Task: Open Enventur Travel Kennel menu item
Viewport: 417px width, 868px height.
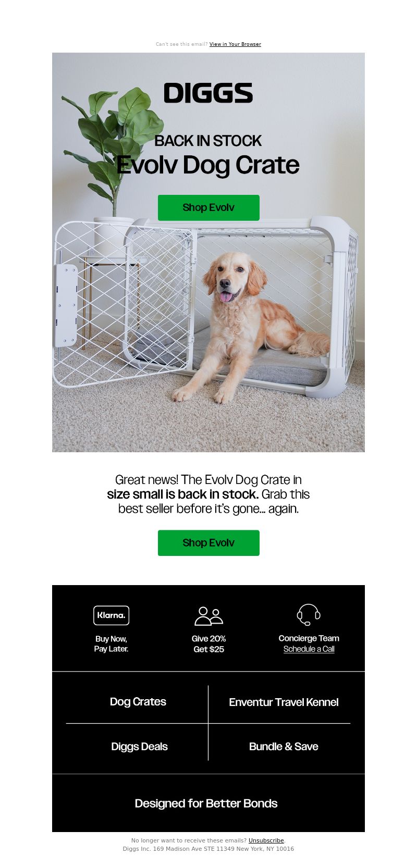Action: pos(284,702)
